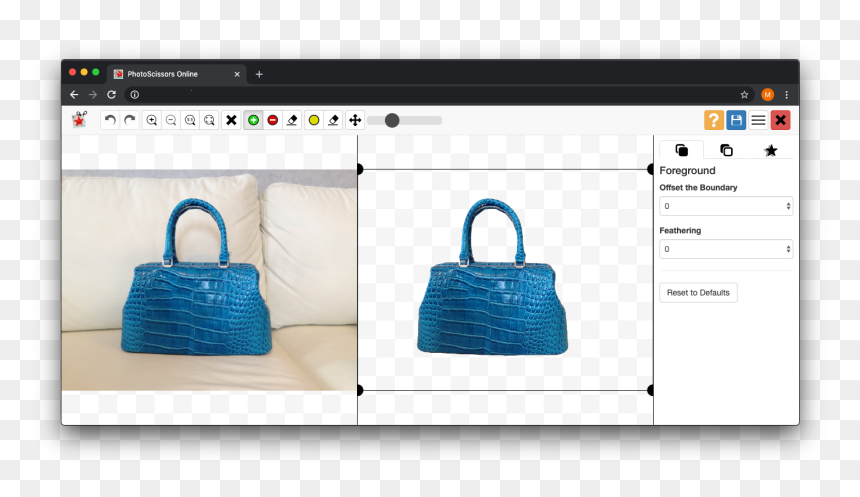Click the cut-out handbag result preview
The image size is (860, 497).
click(493, 277)
